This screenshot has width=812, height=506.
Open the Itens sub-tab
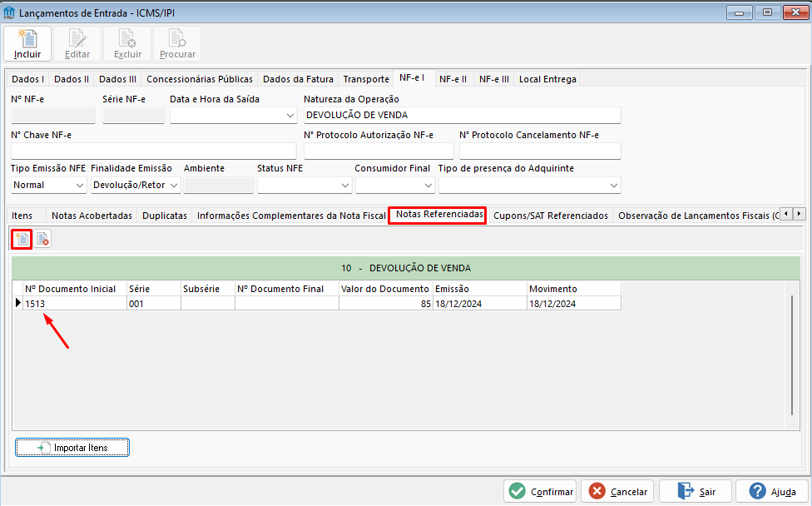coord(22,216)
